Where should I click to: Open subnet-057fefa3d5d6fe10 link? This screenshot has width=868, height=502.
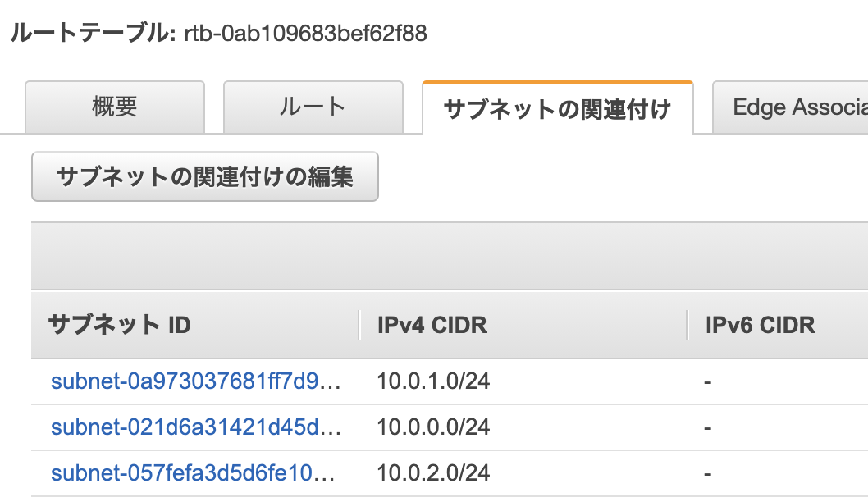(x=193, y=473)
